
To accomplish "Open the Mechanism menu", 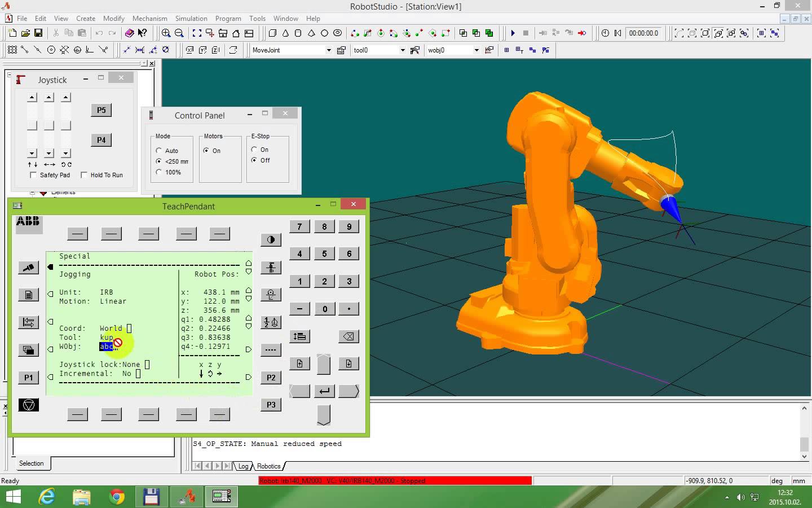I will pyautogui.click(x=150, y=18).
